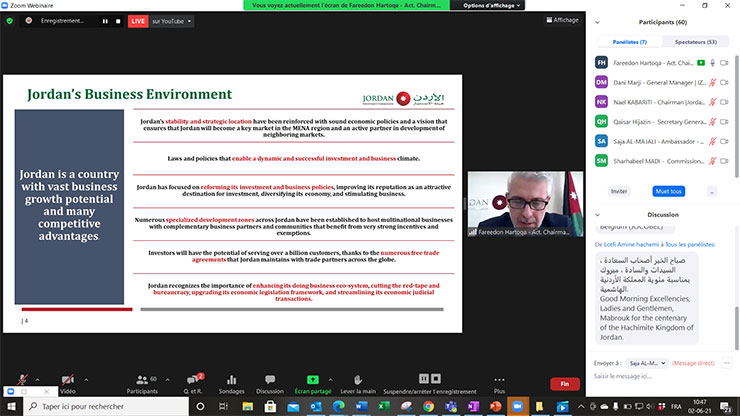Click the Windows taskbar search box
The image size is (740, 416).
[106, 406]
